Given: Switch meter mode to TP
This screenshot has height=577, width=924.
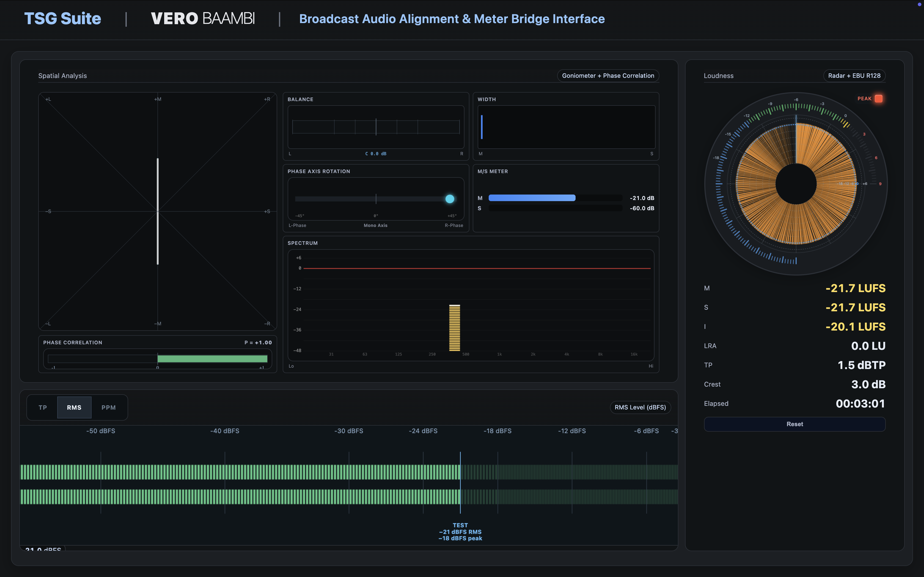Looking at the screenshot, I should click(43, 407).
